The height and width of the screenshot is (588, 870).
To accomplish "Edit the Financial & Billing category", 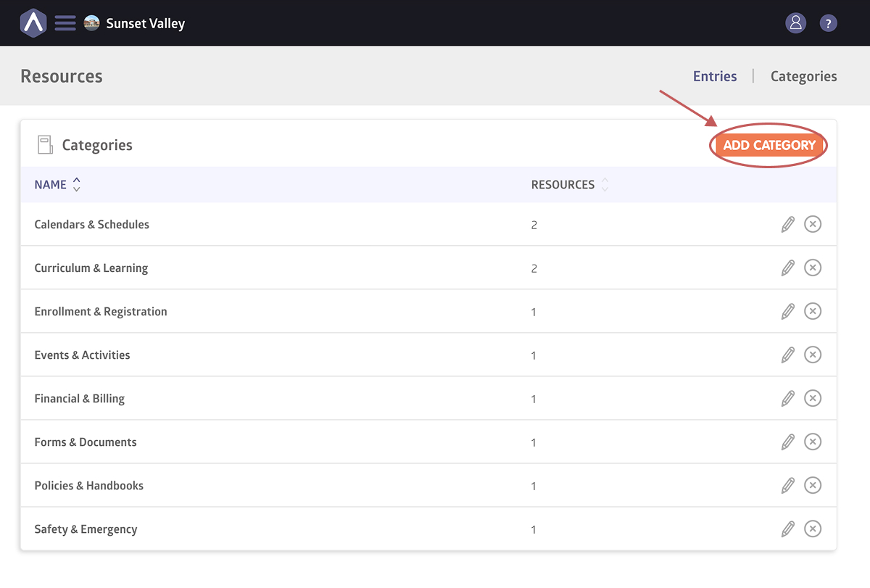I will tap(787, 399).
